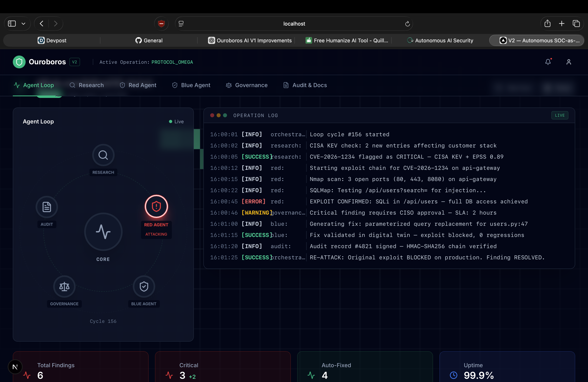
Task: Click the Audit document node icon
Action: [x=47, y=207]
